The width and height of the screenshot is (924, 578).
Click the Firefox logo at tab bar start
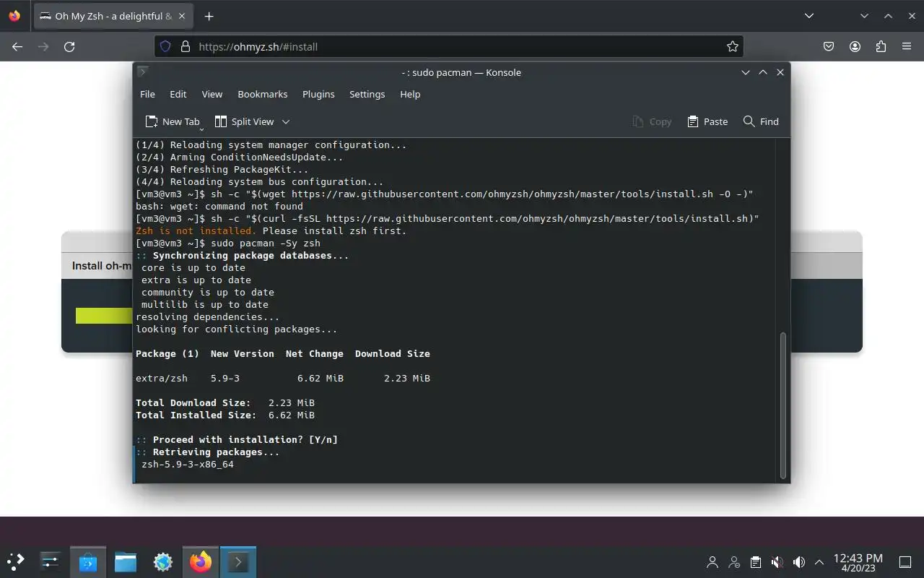(x=14, y=16)
